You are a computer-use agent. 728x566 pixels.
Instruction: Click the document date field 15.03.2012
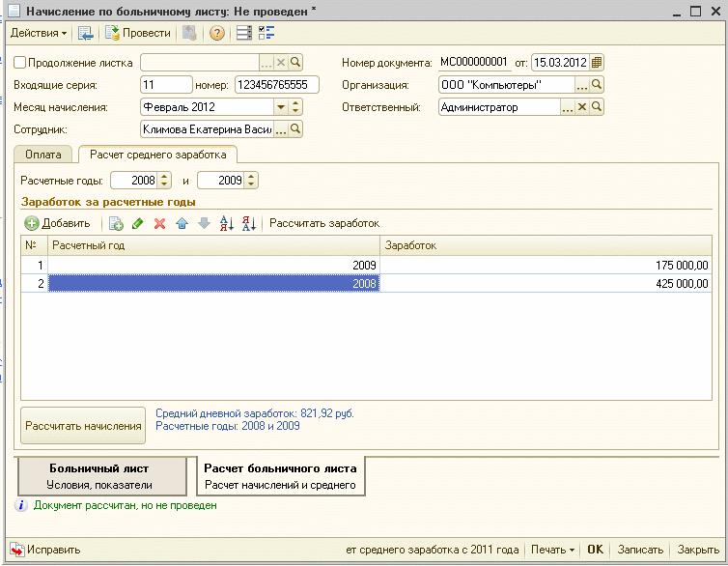pyautogui.click(x=560, y=62)
